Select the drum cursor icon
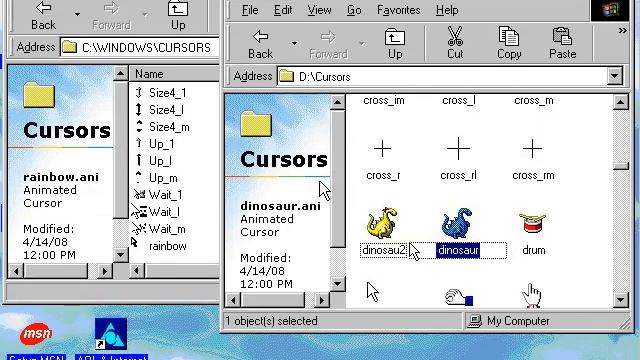 [532, 223]
